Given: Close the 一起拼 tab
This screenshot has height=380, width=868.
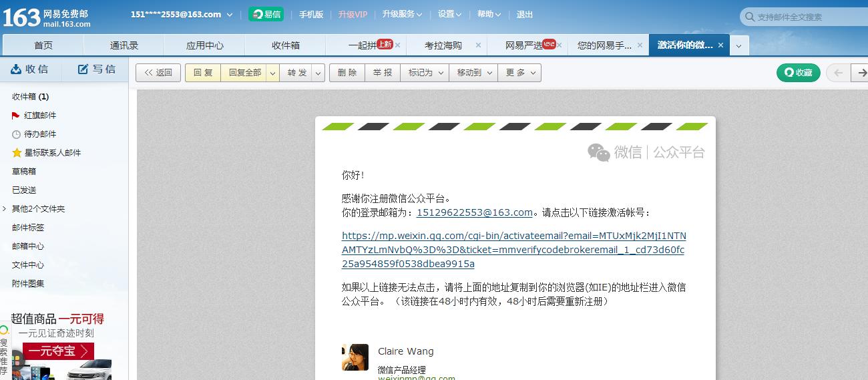Looking at the screenshot, I should pos(398,45).
